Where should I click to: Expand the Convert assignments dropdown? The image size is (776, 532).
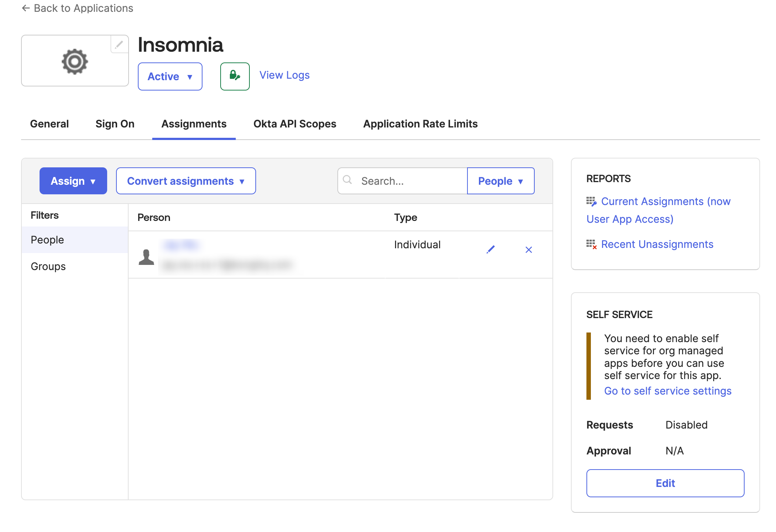(186, 181)
